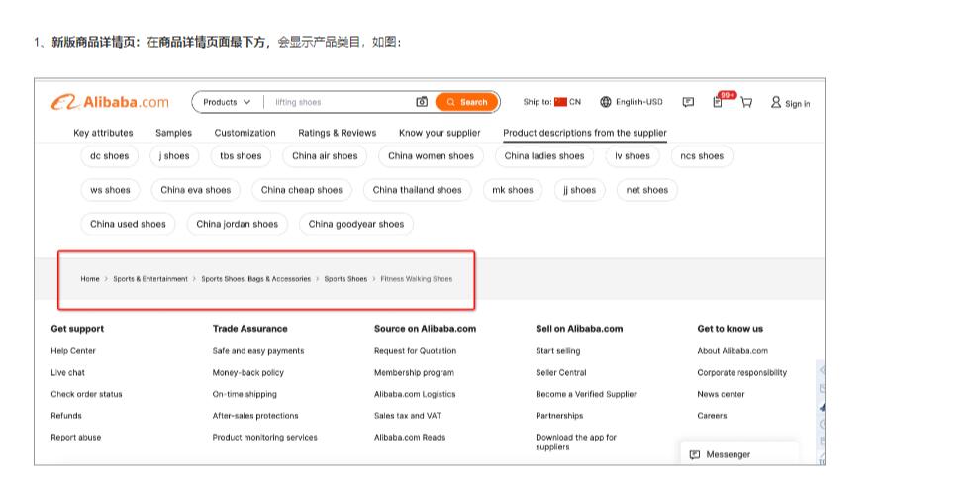This screenshot has width=980, height=490.
Task: Select the lv shoes tag
Action: pos(633,156)
